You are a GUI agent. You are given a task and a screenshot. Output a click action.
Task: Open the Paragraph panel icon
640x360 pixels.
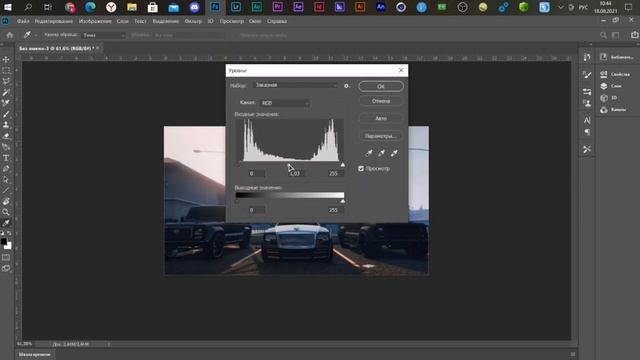pos(587,132)
